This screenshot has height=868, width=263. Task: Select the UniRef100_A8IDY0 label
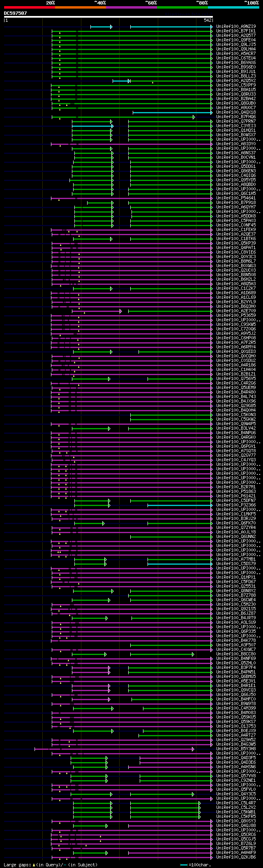[x=236, y=144]
